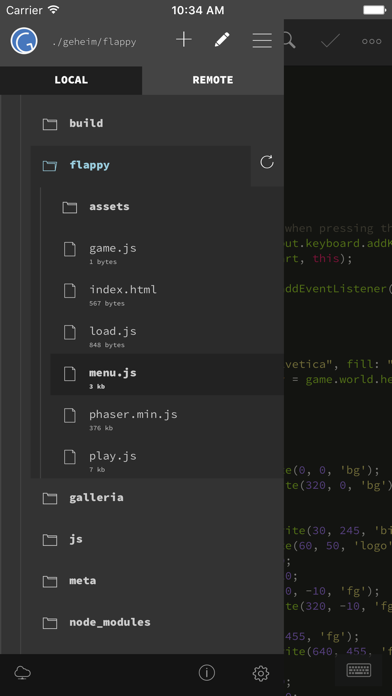Tap the '376 kb' size label

[x=101, y=428]
